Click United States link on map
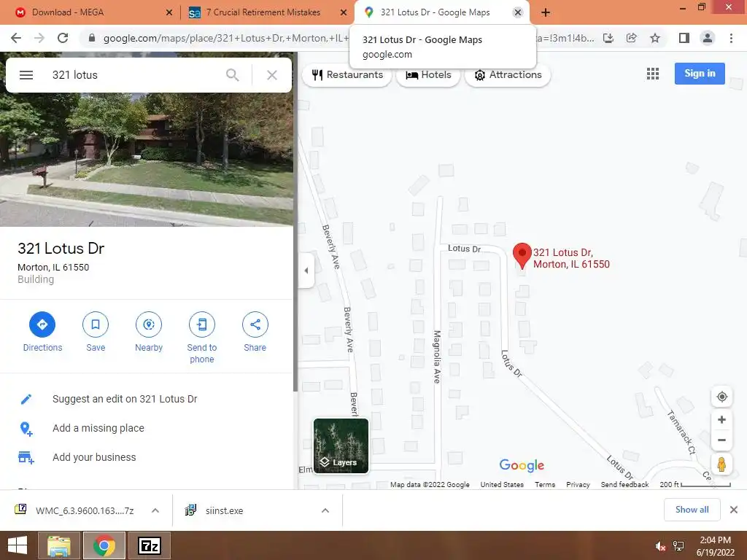 pyautogui.click(x=502, y=484)
